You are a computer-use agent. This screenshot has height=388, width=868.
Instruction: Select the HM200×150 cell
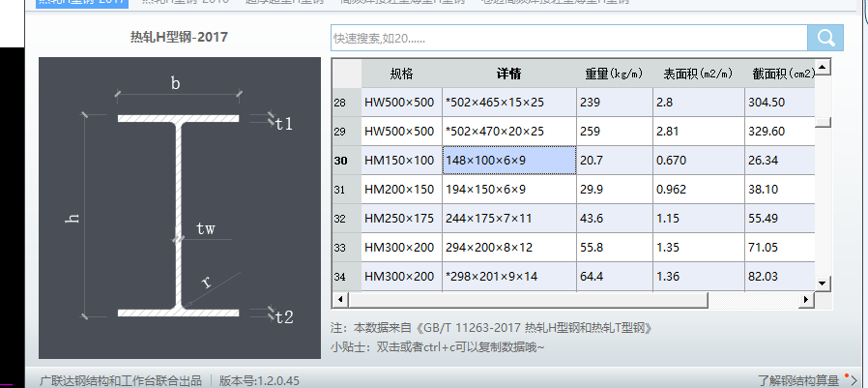click(402, 190)
